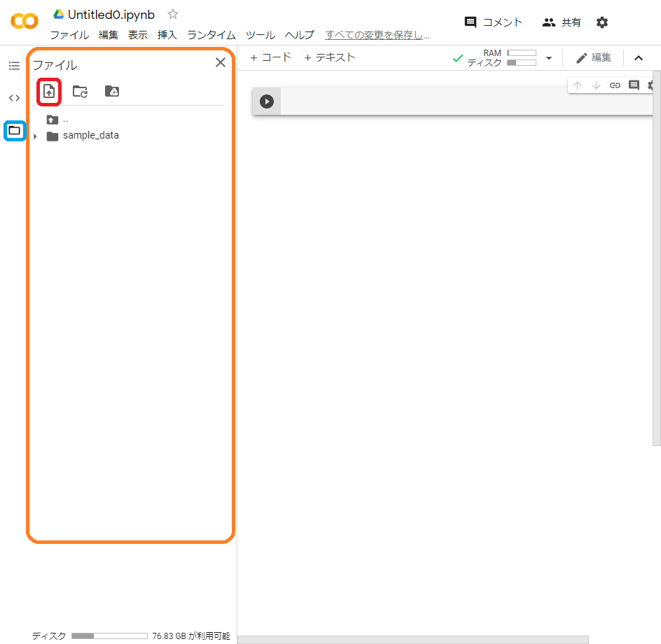Viewport: 661px width, 644px height.
Task: Run the code cell
Action: tap(266, 101)
